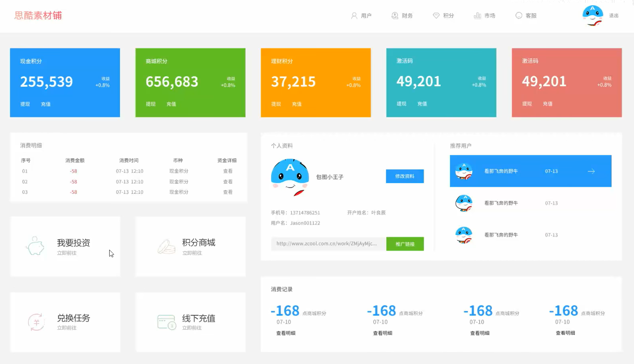Viewport: 634px width, 364px height.
Task: Click the user profile icon in navigation
Action: pyautogui.click(x=354, y=16)
